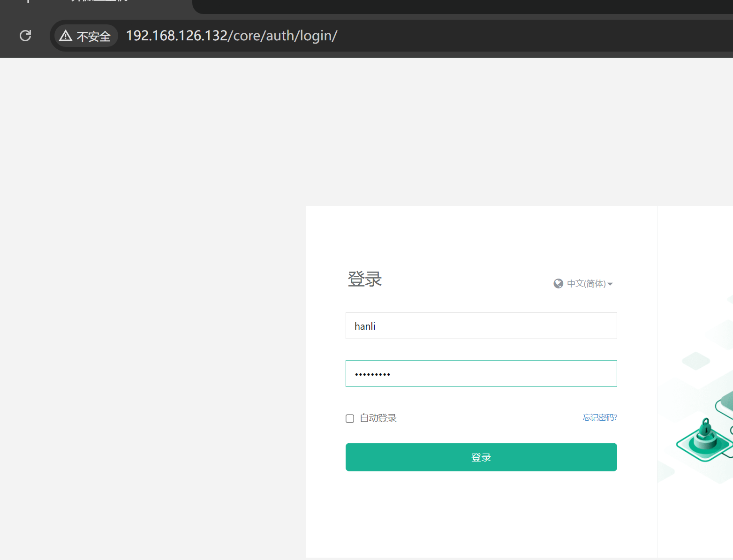The image size is (733, 560).
Task: Click the IP address 192.168.126.132 in URL
Action: click(x=176, y=36)
